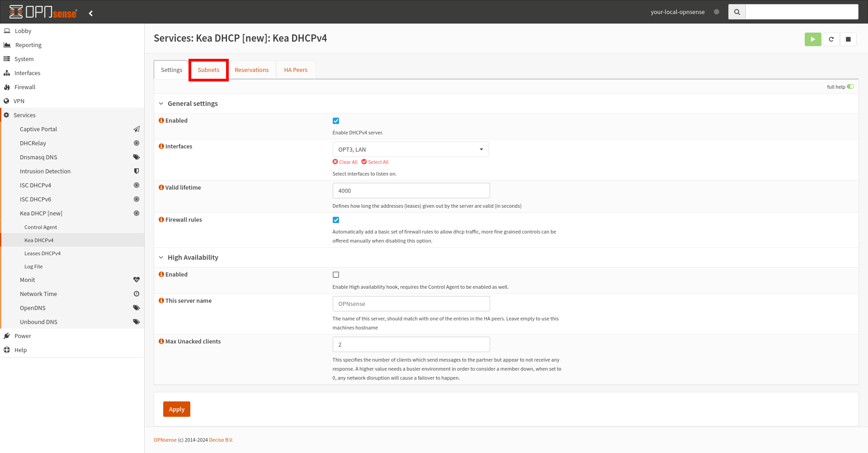Expand the System menu

point(72,59)
